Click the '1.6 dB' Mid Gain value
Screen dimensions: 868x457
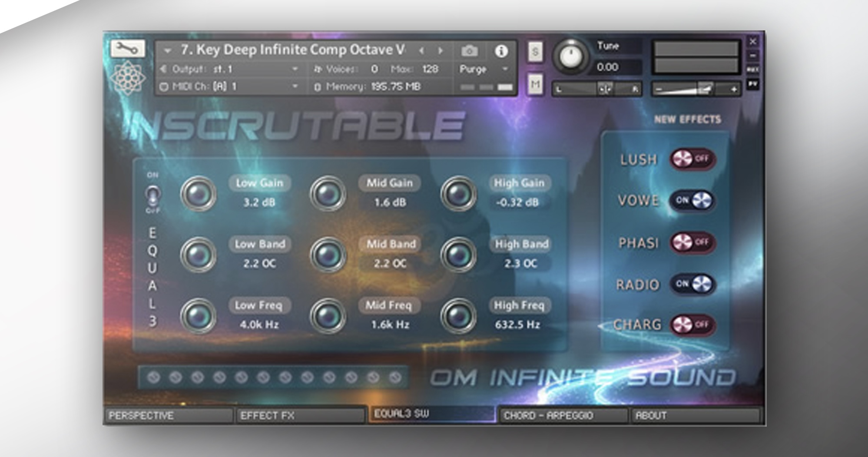[x=390, y=202]
